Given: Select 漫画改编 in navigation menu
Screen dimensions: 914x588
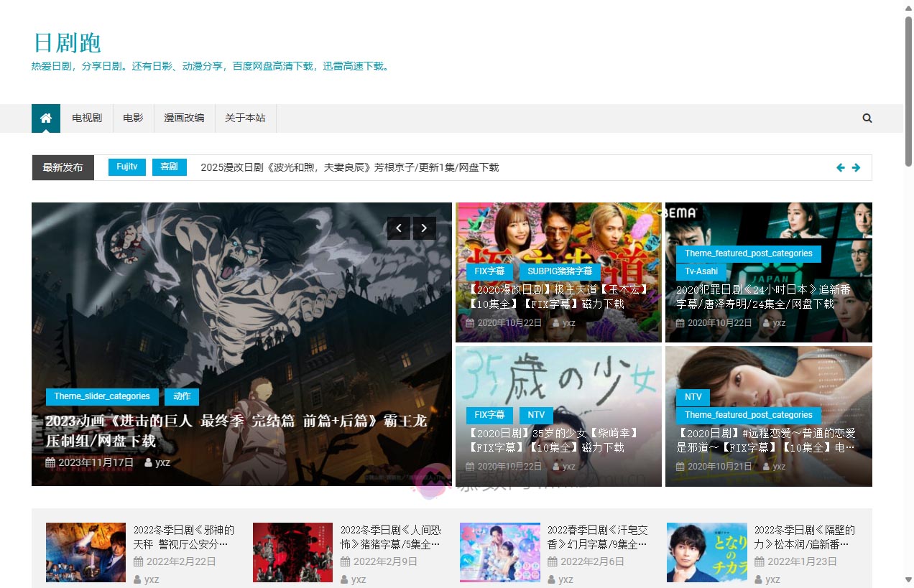Looking at the screenshot, I should click(184, 118).
